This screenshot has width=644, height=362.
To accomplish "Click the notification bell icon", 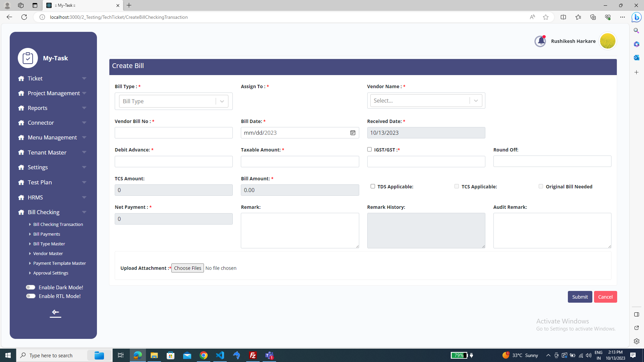I will [x=540, y=41].
